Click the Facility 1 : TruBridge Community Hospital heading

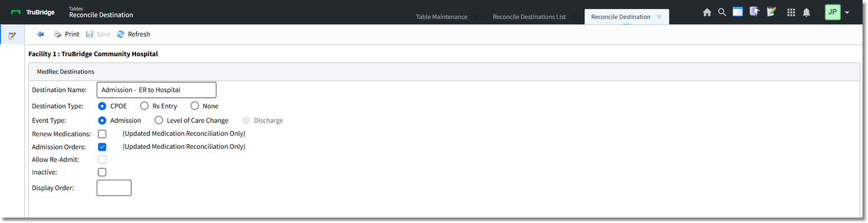pos(93,54)
